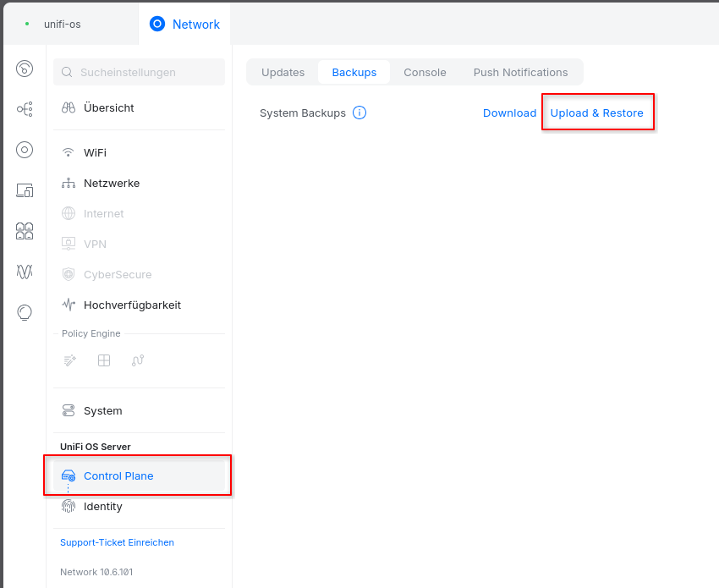719x588 pixels.
Task: Click the binoculars icon beside Übersicht
Action: pos(69,107)
